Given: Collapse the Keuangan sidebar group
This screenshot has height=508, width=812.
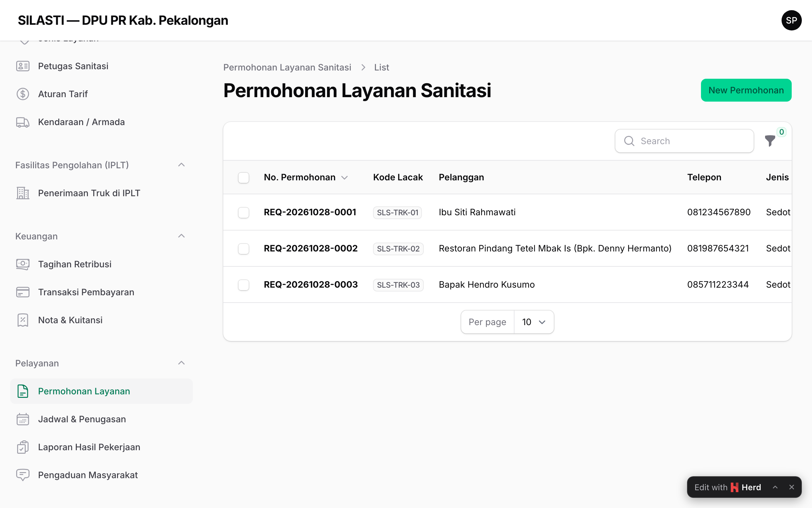Looking at the screenshot, I should point(181,236).
